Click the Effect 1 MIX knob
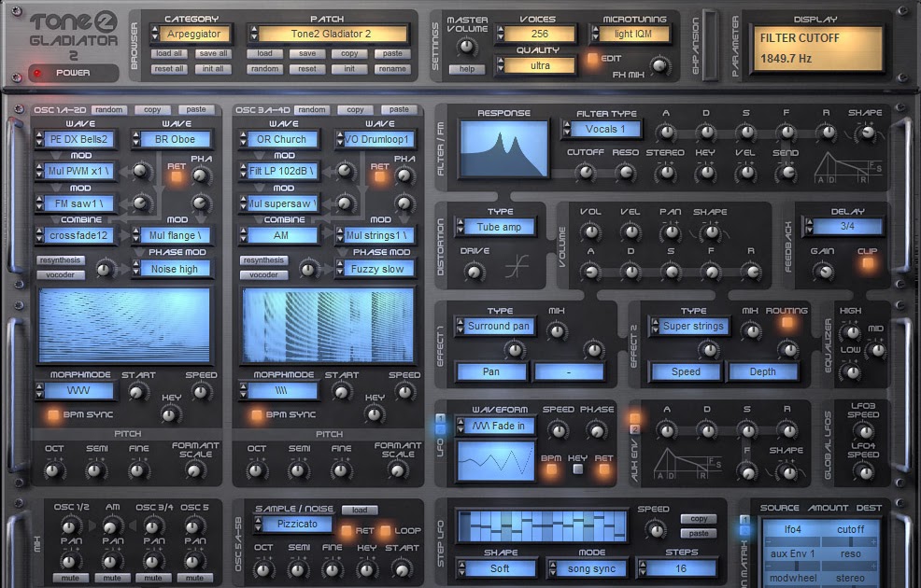921x588 pixels. (x=556, y=331)
